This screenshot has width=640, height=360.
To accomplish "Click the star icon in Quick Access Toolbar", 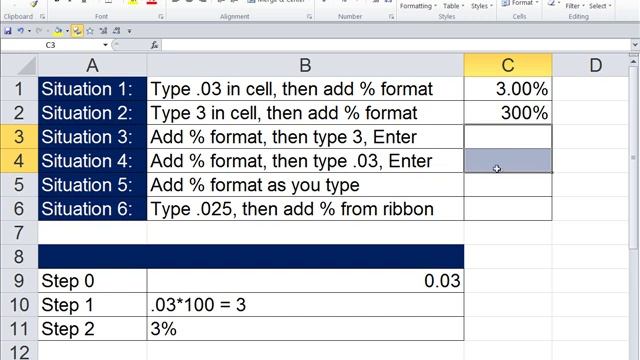I will tap(90, 31).
